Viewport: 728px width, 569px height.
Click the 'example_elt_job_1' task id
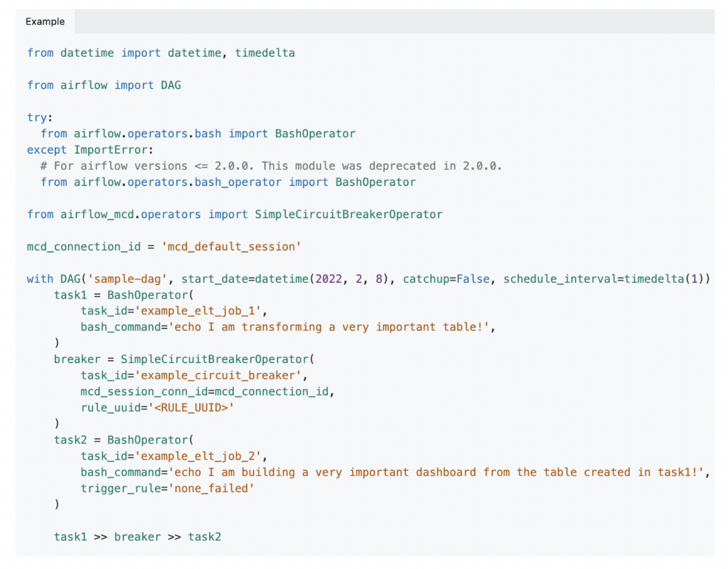pos(198,310)
